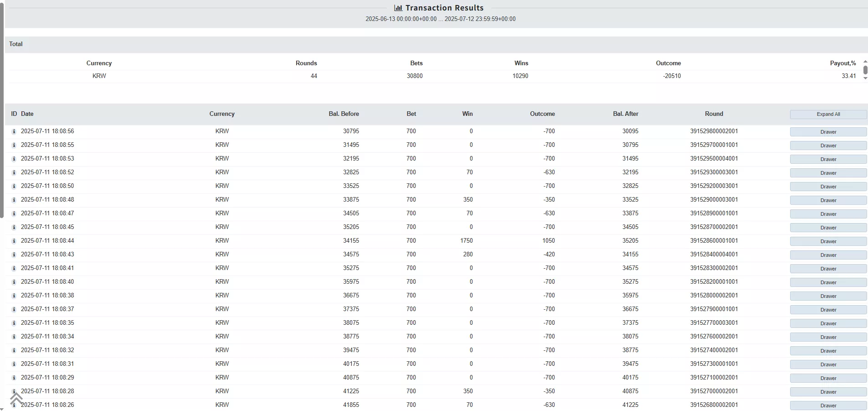Screen dimensions: 868x411
Task: Click the win value 280
Action: 468,255
